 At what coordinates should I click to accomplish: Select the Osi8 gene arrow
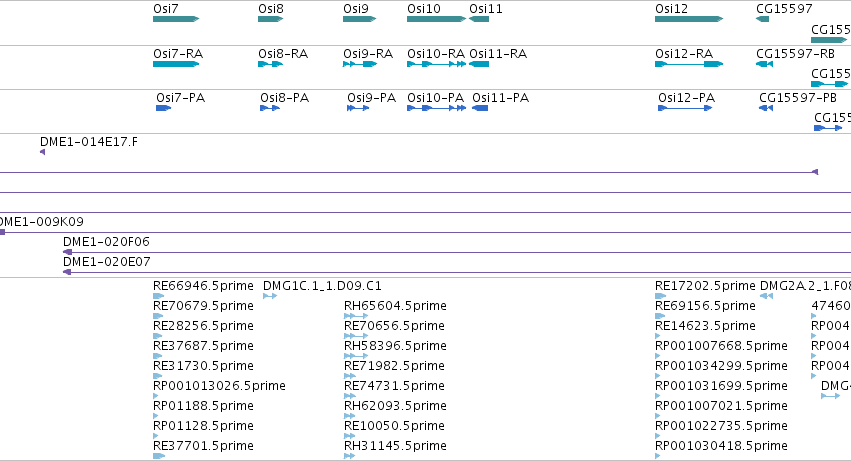pos(270,19)
